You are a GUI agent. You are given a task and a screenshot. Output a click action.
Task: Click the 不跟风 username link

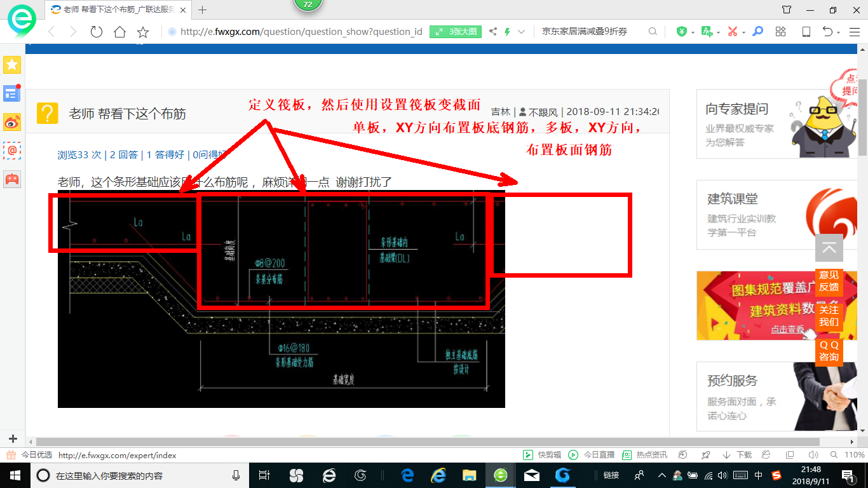point(543,112)
